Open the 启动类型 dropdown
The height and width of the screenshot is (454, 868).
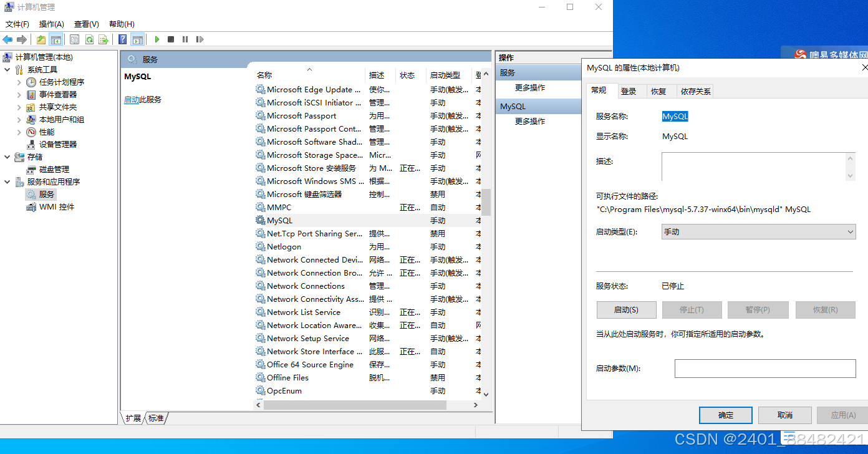pyautogui.click(x=758, y=232)
